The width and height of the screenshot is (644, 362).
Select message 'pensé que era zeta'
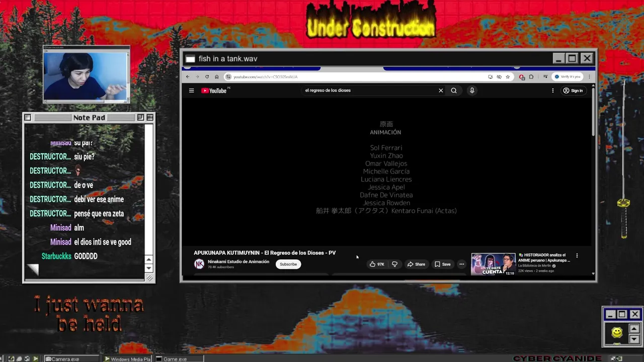pos(100,214)
